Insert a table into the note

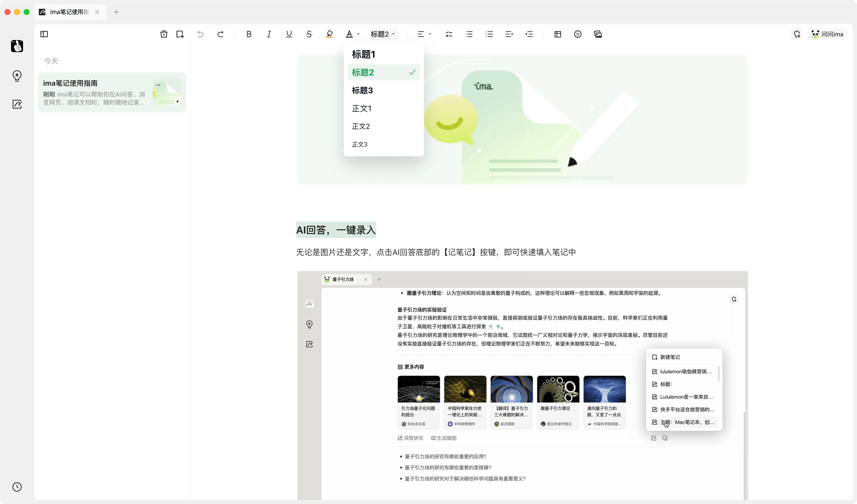557,34
